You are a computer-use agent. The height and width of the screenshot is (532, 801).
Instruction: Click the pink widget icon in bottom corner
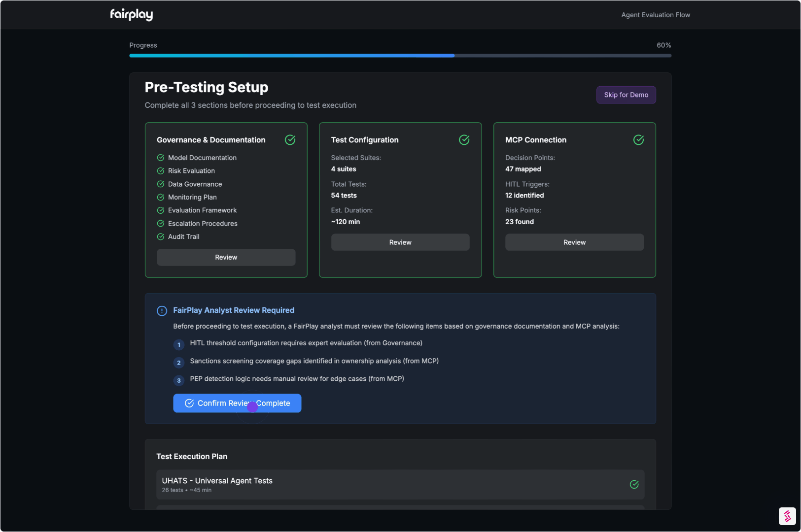pos(787,516)
